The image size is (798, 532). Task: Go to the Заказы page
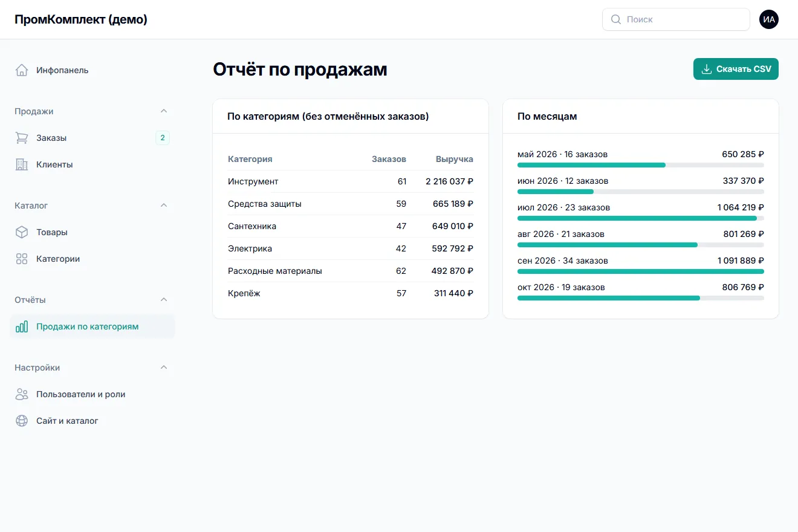[92, 138]
